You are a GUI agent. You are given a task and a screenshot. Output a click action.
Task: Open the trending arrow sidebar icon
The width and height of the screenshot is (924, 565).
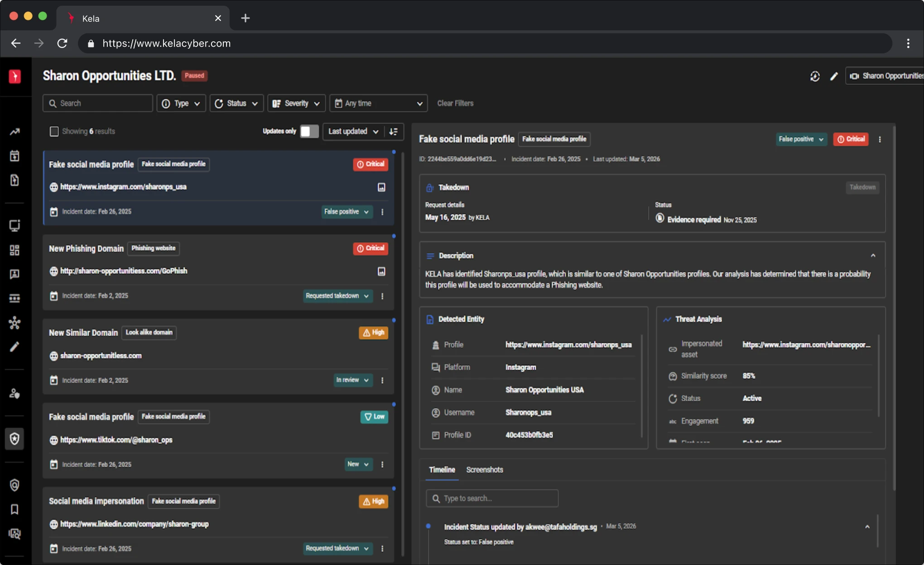[15, 132]
